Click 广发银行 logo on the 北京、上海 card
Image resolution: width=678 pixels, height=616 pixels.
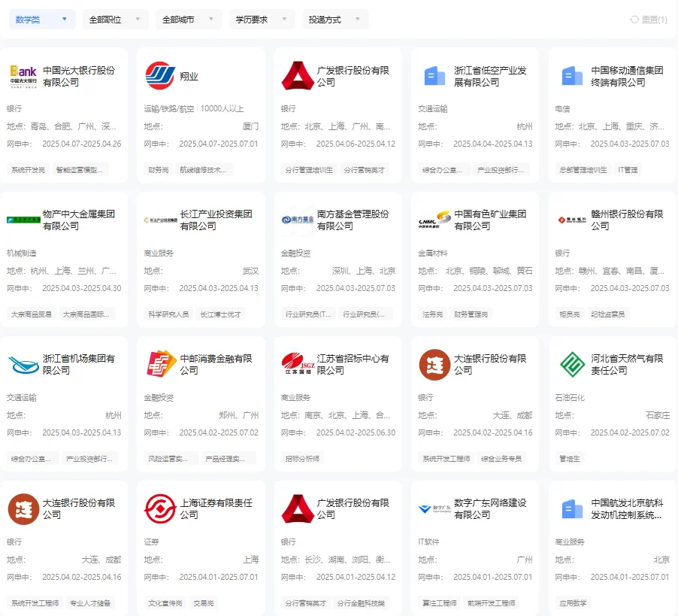point(298,76)
